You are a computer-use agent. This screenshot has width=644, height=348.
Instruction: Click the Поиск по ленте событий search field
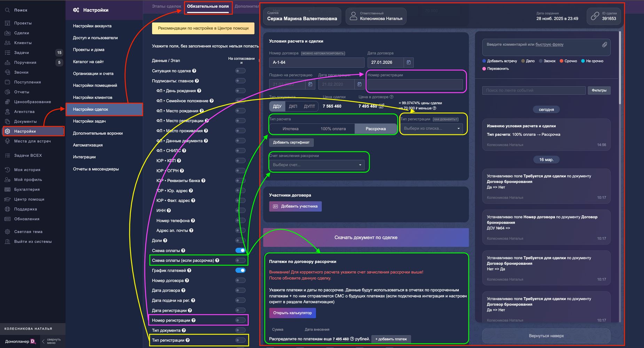[534, 90]
